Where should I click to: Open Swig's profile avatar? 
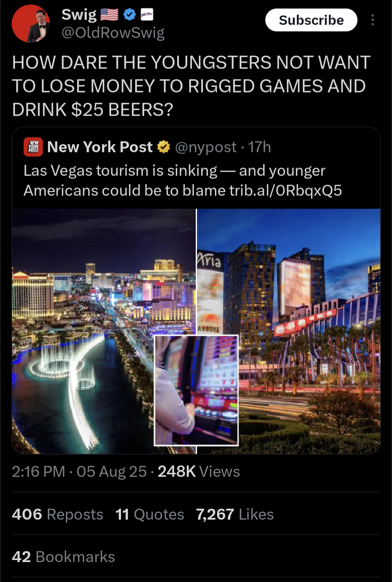click(31, 24)
